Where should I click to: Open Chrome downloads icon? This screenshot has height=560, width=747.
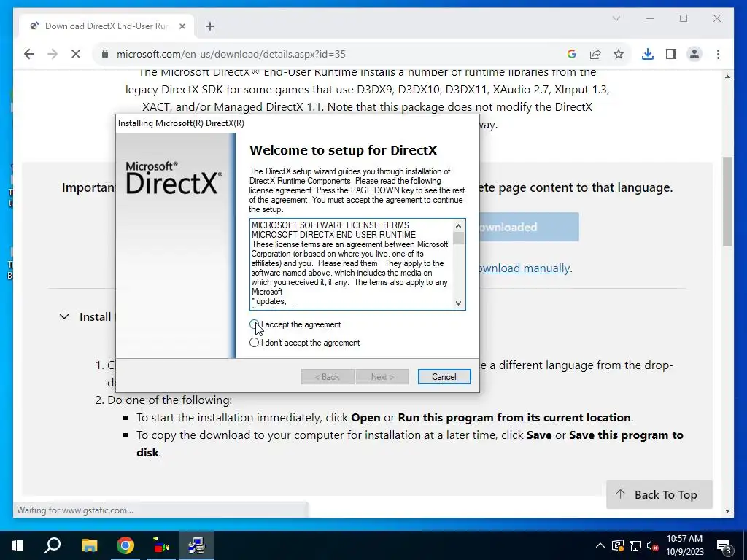point(648,54)
